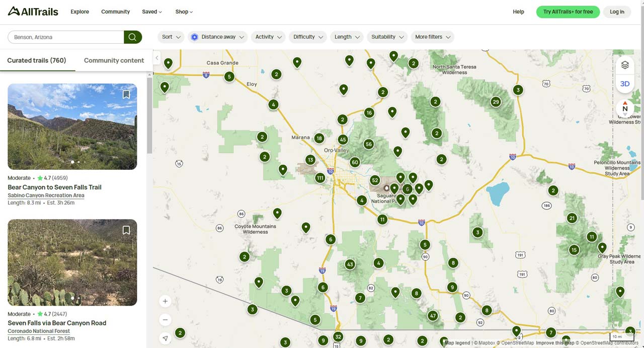
Task: Click the 56 trail cluster marker
Action: (369, 144)
